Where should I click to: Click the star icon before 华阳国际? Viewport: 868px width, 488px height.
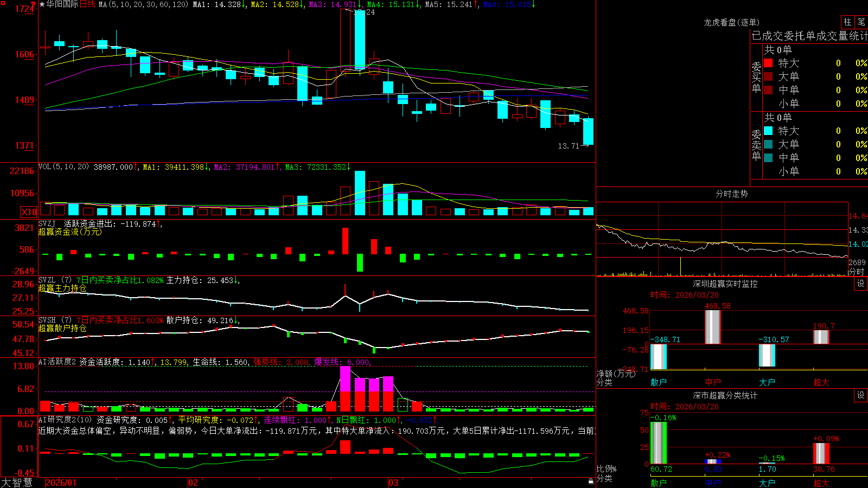point(42,4)
